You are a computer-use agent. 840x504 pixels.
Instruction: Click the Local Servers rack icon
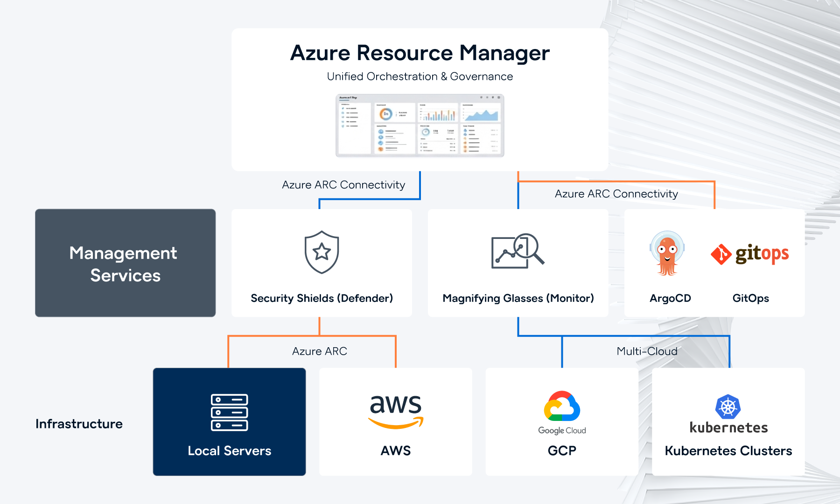click(230, 413)
